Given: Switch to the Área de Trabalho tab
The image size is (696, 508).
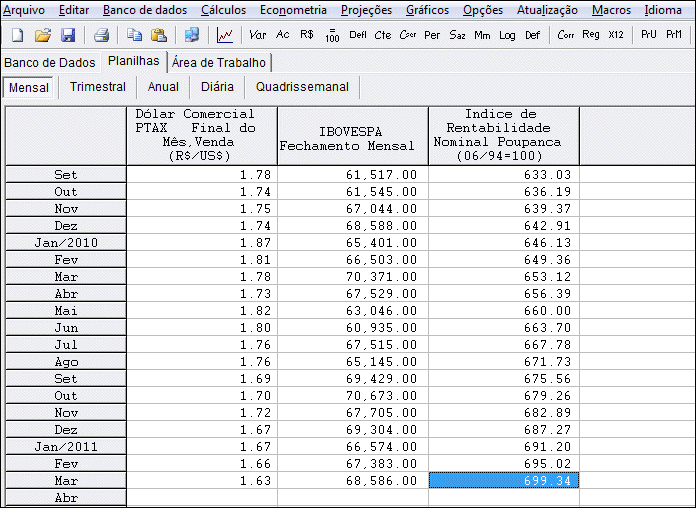Looking at the screenshot, I should click(219, 63).
